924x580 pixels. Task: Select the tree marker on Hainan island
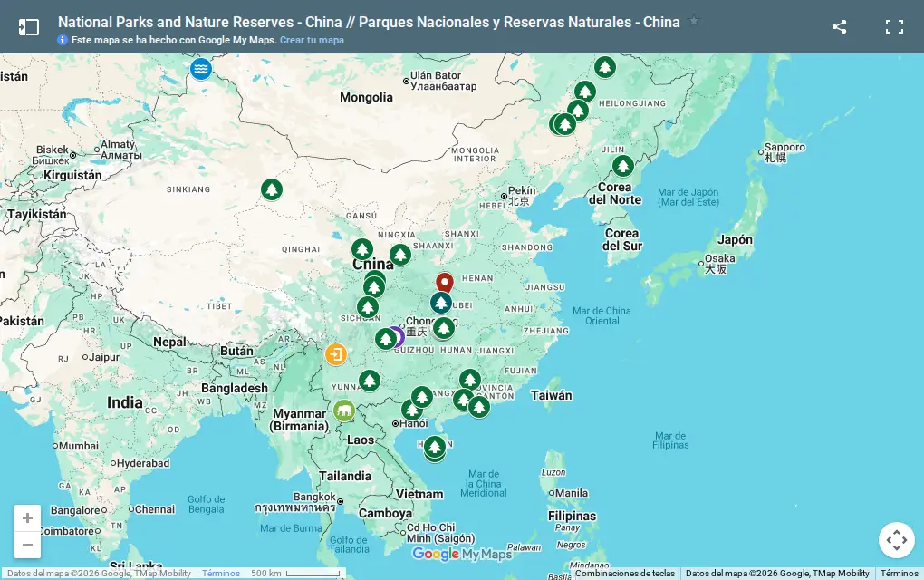tap(435, 448)
